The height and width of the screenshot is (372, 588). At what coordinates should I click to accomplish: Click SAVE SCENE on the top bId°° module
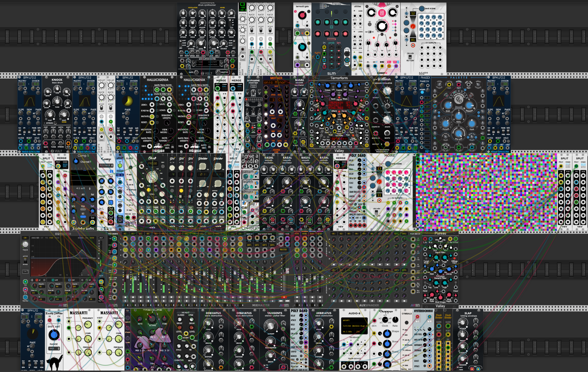pyautogui.click(x=422, y=8)
